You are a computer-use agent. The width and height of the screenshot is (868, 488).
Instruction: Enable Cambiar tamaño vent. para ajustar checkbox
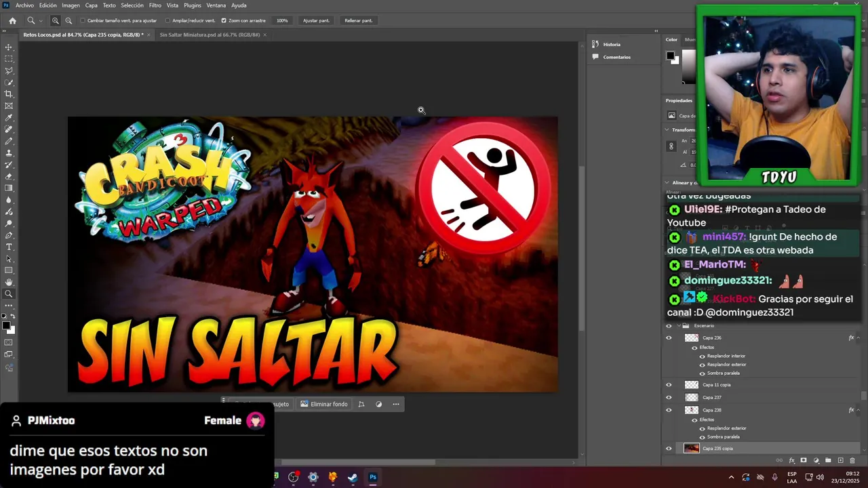pyautogui.click(x=83, y=20)
